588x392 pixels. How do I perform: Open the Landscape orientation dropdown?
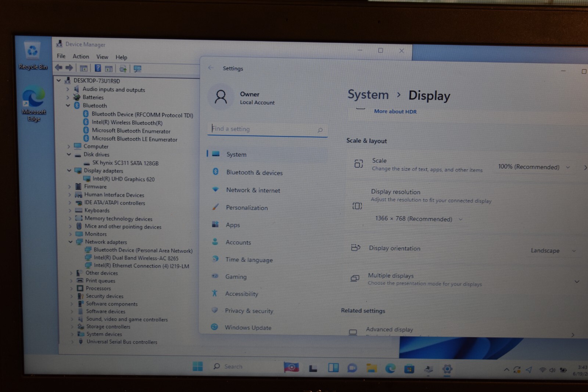click(553, 251)
